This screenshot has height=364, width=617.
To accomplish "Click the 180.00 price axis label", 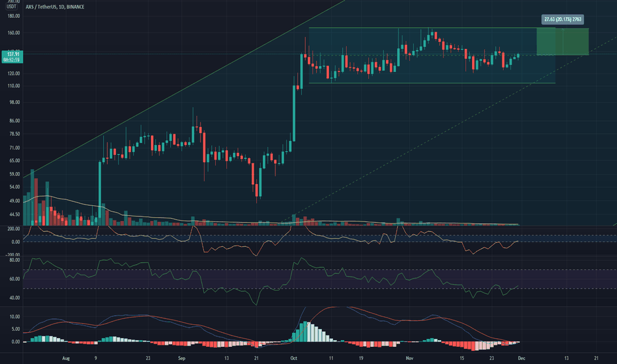I will pos(14,16).
